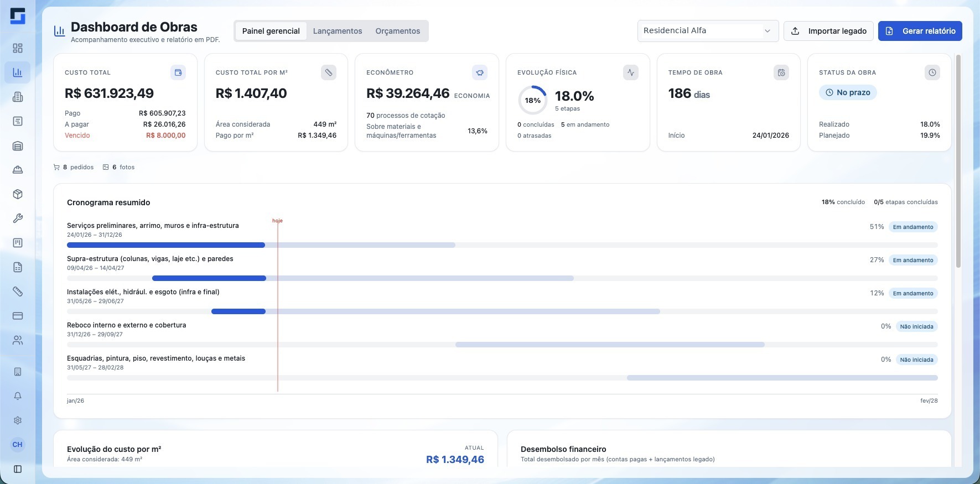Image resolution: width=980 pixels, height=484 pixels.
Task: Click the 186 dias value
Action: click(689, 93)
